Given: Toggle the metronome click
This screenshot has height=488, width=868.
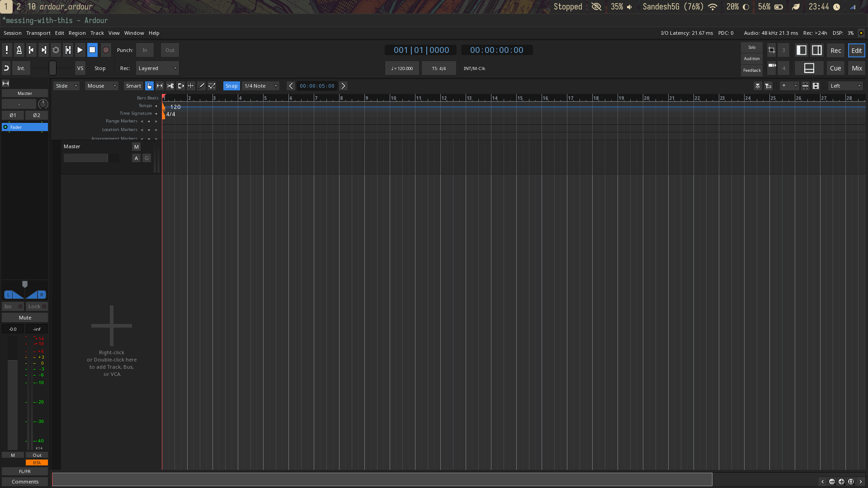Looking at the screenshot, I should tap(19, 50).
